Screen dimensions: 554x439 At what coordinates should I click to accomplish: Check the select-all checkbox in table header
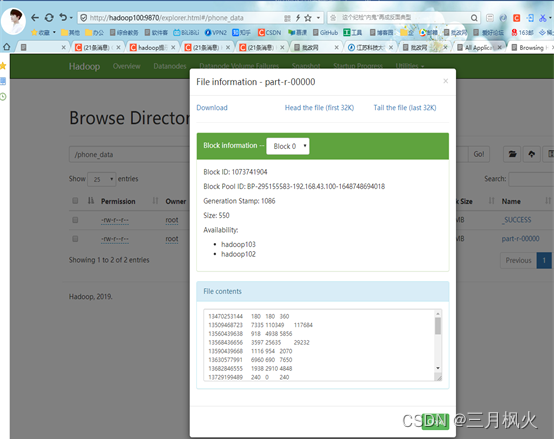click(75, 201)
